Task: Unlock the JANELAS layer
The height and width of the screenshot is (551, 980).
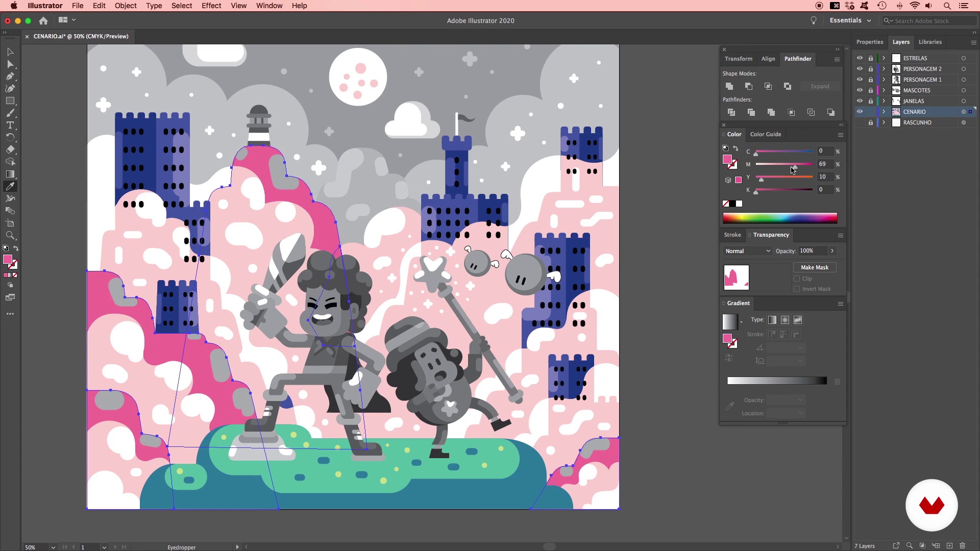Action: 871,101
